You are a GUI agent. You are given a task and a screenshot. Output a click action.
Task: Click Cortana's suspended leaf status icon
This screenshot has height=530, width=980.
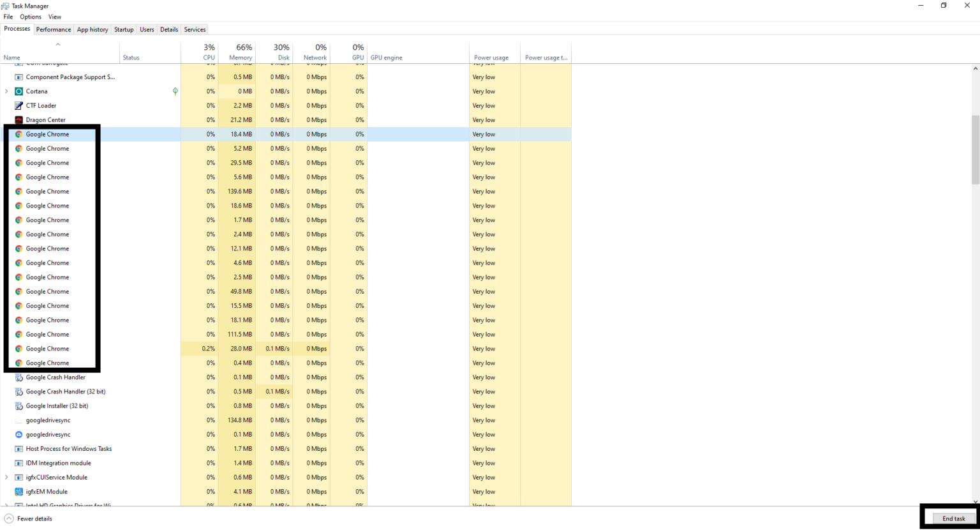pyautogui.click(x=175, y=91)
